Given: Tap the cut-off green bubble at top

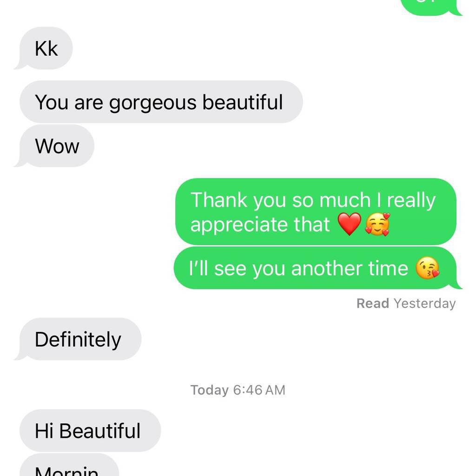Looking at the screenshot, I should [431, 7].
